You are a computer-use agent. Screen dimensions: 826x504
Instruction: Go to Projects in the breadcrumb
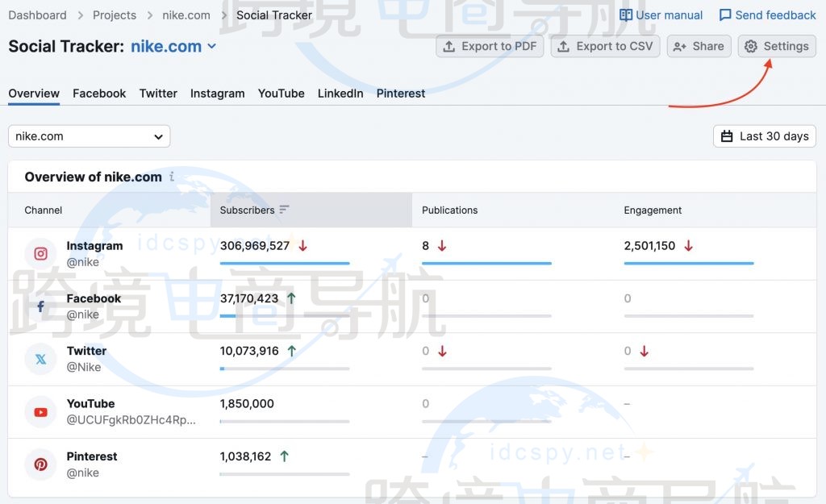(115, 15)
